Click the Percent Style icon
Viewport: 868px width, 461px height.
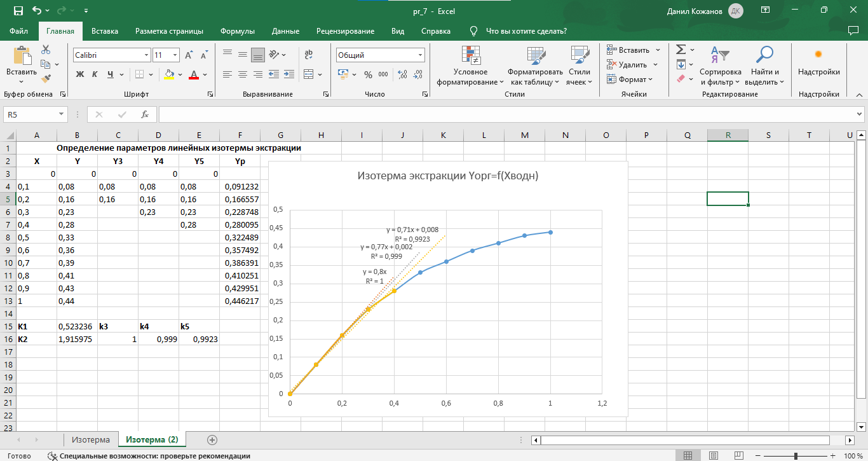pyautogui.click(x=368, y=74)
